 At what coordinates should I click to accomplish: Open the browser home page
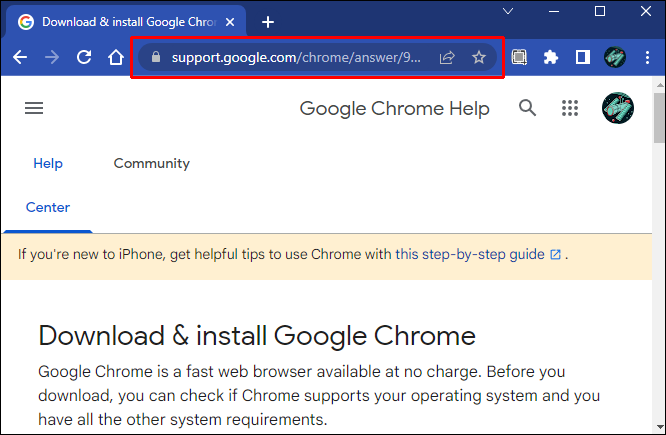116,57
